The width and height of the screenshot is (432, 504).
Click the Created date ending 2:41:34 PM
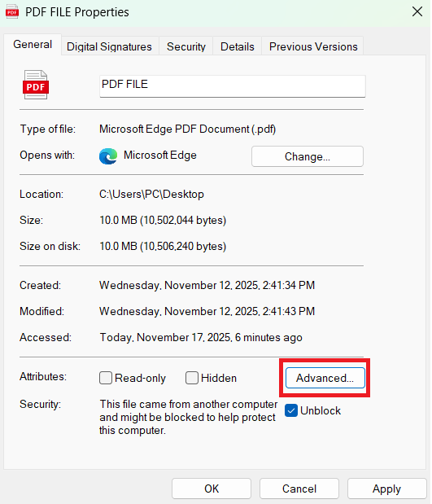click(x=207, y=285)
